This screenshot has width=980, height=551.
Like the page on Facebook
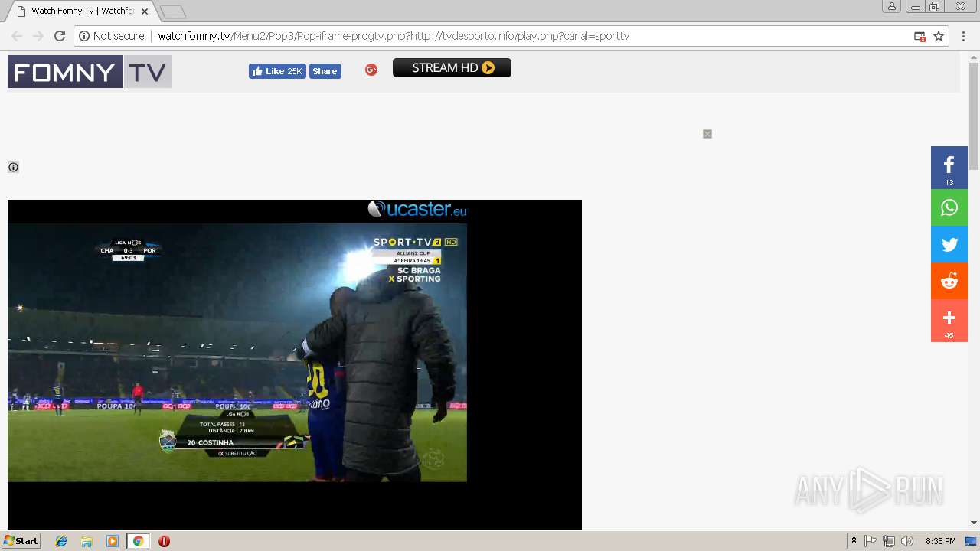point(277,71)
